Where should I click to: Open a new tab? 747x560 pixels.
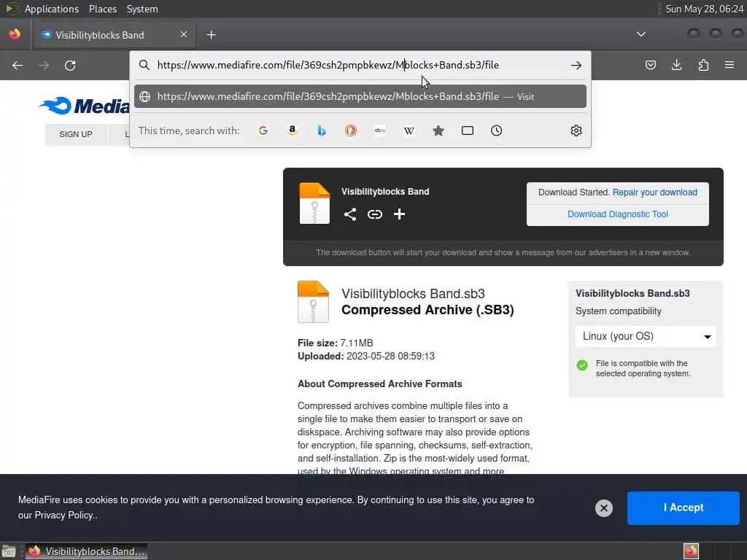pyautogui.click(x=211, y=35)
